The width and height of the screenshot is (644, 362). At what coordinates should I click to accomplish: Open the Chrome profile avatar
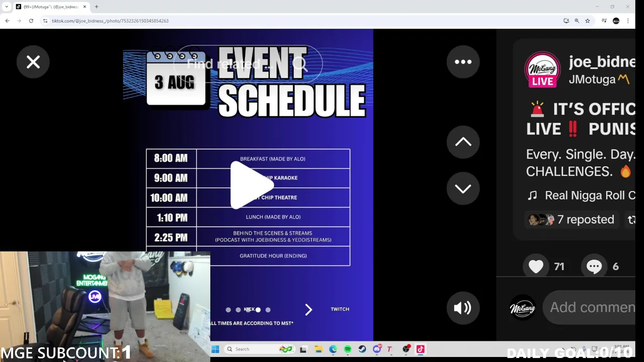pos(616,21)
